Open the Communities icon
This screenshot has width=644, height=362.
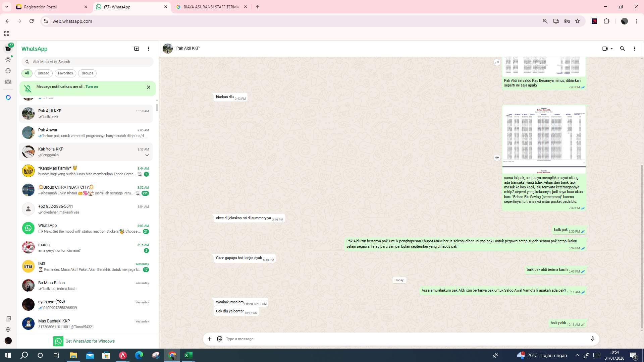8,81
